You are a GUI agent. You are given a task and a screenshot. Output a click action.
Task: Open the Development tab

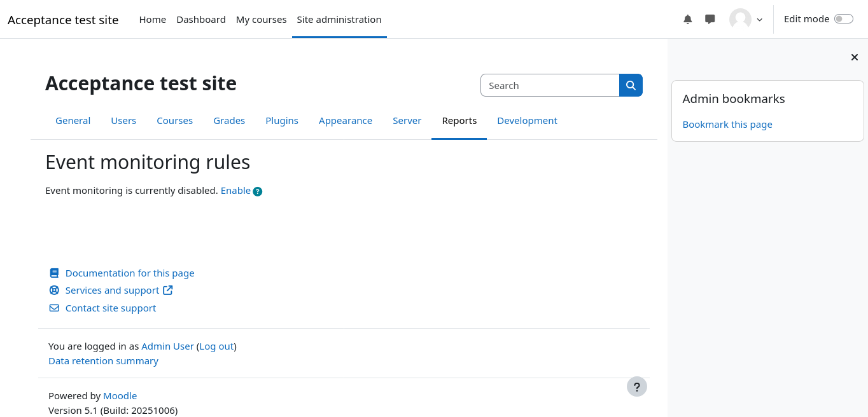pyautogui.click(x=527, y=121)
